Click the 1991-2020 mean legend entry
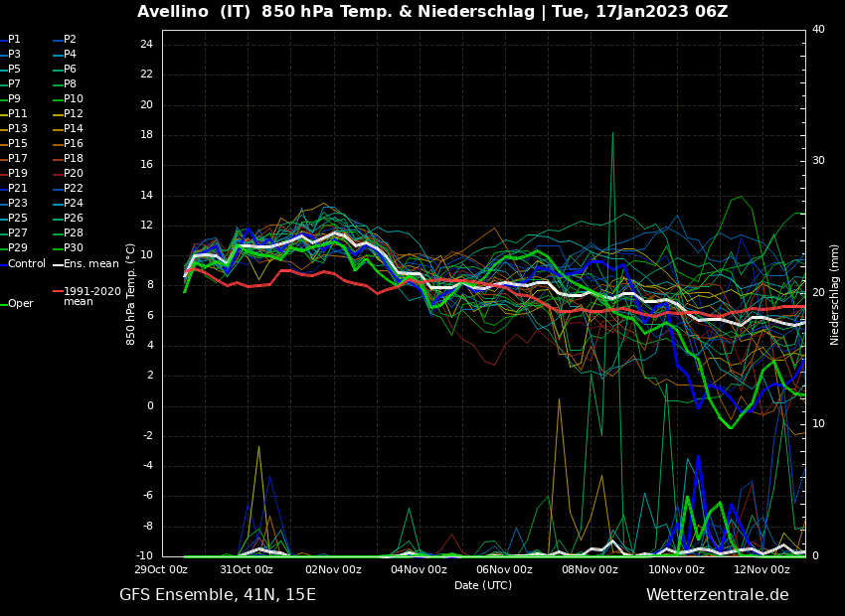 [x=91, y=296]
